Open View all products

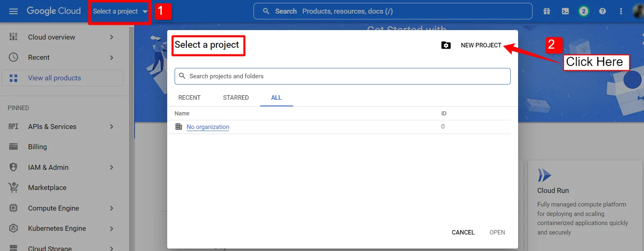click(54, 78)
